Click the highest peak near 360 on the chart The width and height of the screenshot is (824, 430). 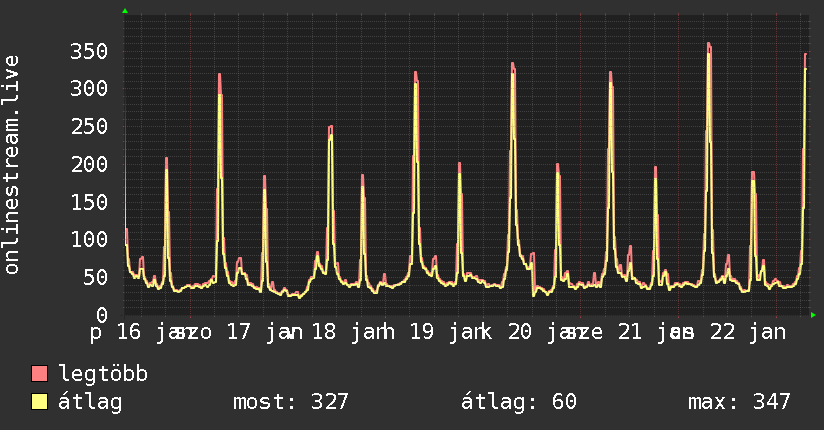[x=709, y=45]
